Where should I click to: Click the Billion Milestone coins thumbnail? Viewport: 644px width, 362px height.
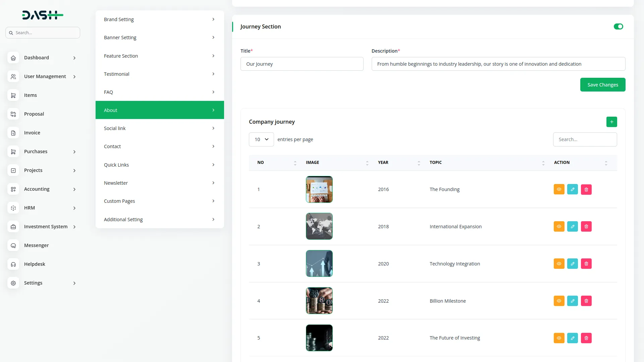tap(319, 301)
